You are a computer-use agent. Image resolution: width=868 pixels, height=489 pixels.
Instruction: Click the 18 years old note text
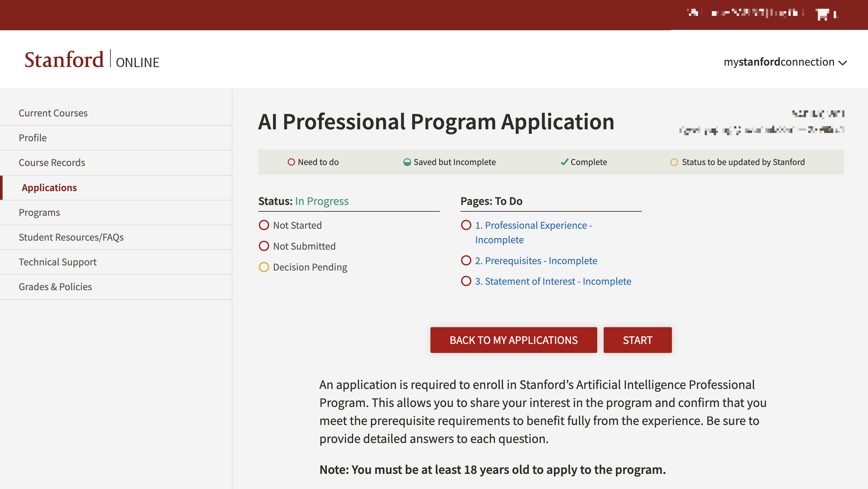pyautogui.click(x=492, y=470)
